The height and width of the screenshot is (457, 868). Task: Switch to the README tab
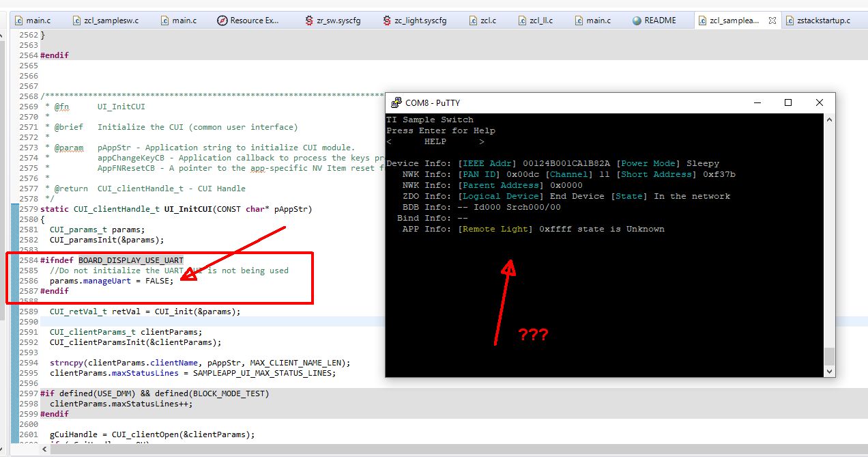pos(654,20)
